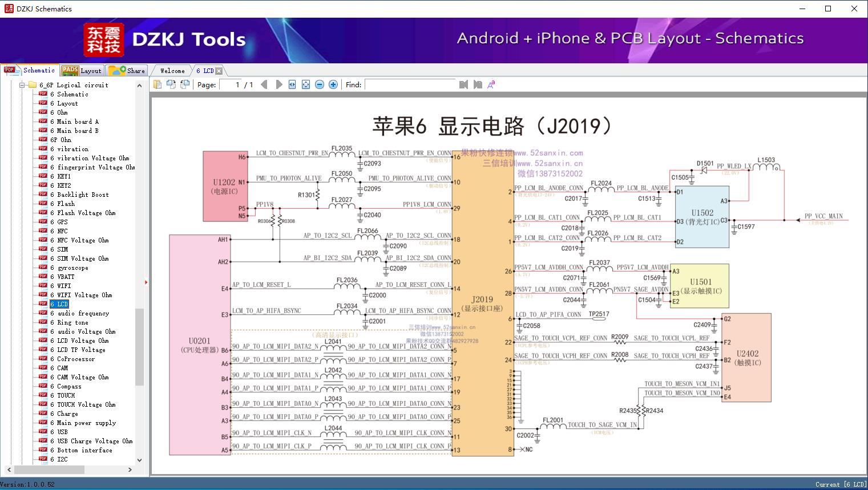Toggle match case search option icon
868x490 pixels.
491,84
